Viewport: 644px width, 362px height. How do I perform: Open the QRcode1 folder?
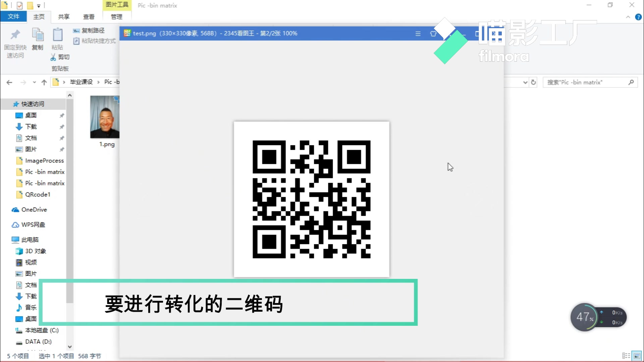[33, 194]
